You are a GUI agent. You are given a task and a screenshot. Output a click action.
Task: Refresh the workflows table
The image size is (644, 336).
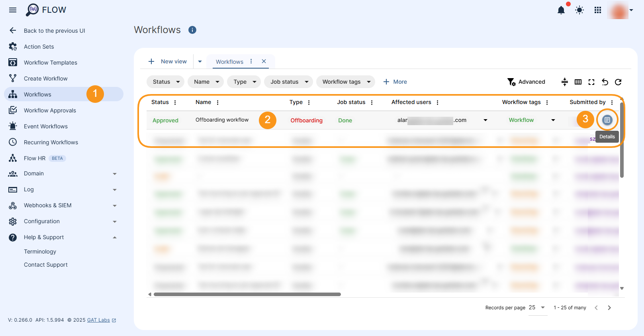point(618,82)
